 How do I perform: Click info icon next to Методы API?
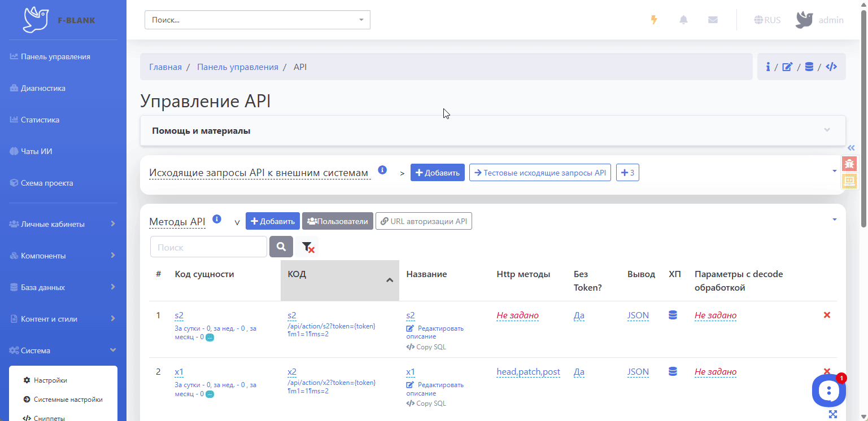coord(217,219)
